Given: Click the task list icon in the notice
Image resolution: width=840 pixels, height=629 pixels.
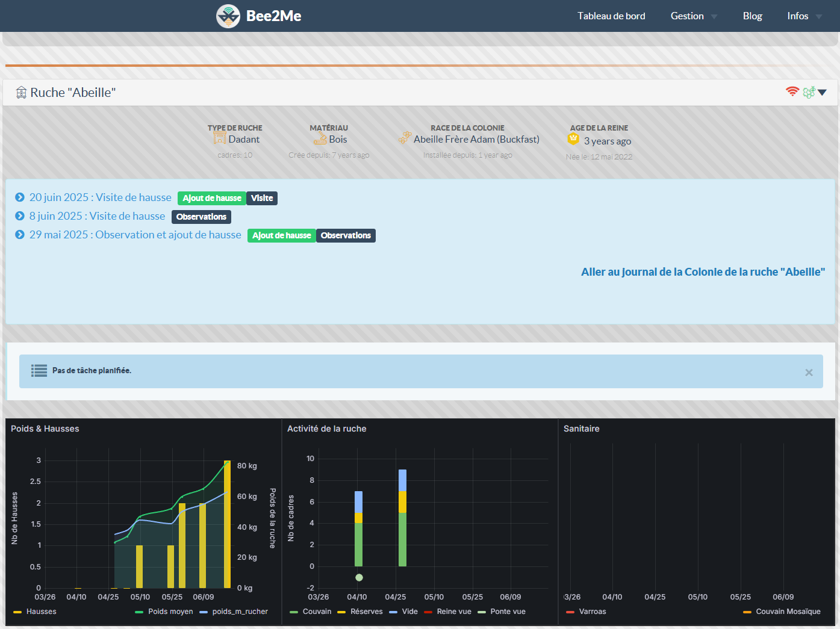Looking at the screenshot, I should pyautogui.click(x=39, y=371).
